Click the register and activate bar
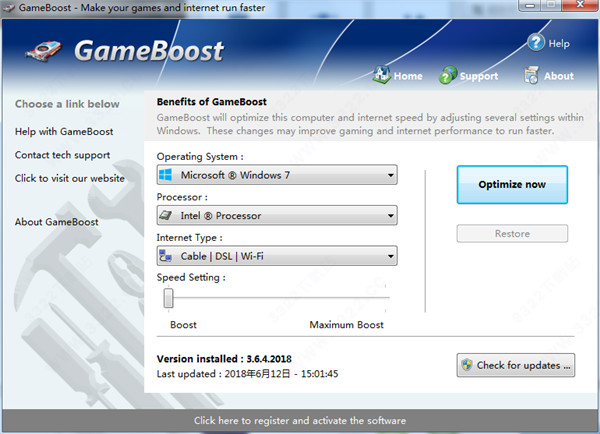The image size is (600, 434). [300, 420]
